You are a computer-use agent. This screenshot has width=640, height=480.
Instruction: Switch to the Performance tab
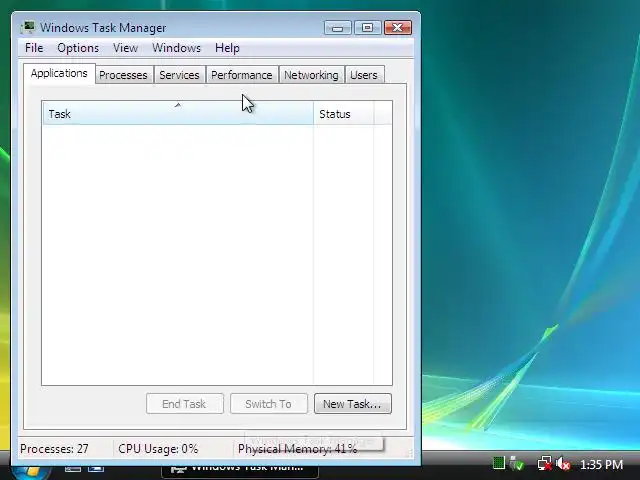click(x=242, y=75)
